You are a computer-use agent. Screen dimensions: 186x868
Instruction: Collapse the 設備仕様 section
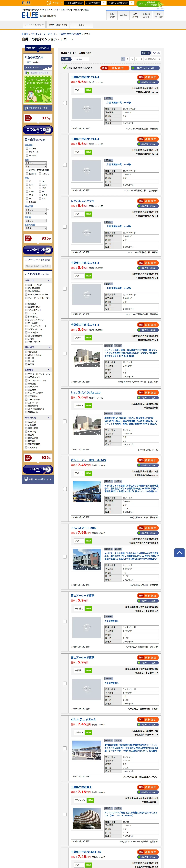[38, 370]
